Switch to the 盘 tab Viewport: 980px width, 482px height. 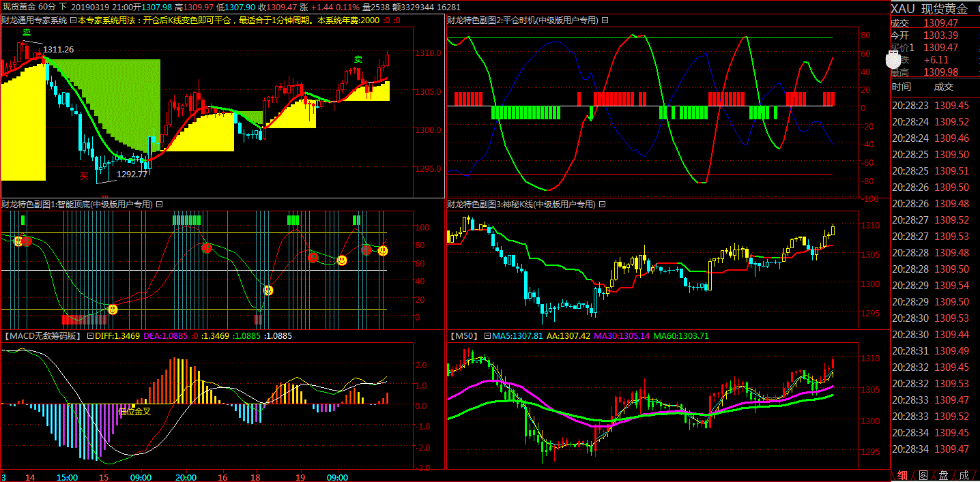pos(943,475)
